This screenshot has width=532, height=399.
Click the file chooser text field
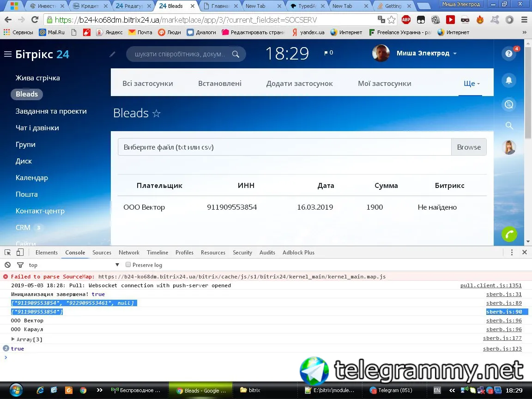(x=284, y=147)
